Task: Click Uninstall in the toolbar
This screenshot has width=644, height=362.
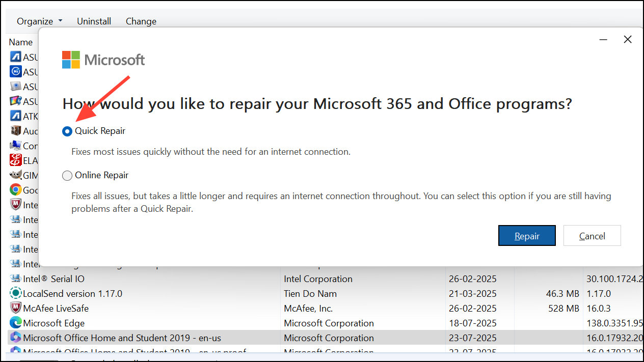Action: click(x=94, y=21)
